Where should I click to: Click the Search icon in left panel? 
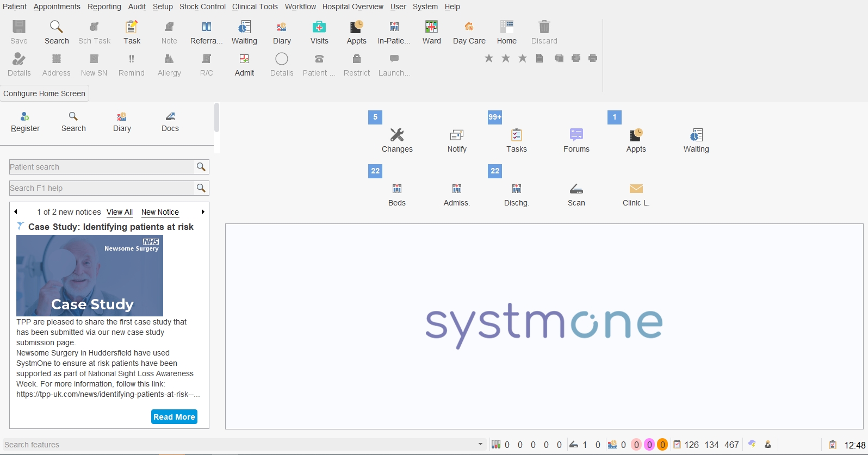tap(73, 122)
